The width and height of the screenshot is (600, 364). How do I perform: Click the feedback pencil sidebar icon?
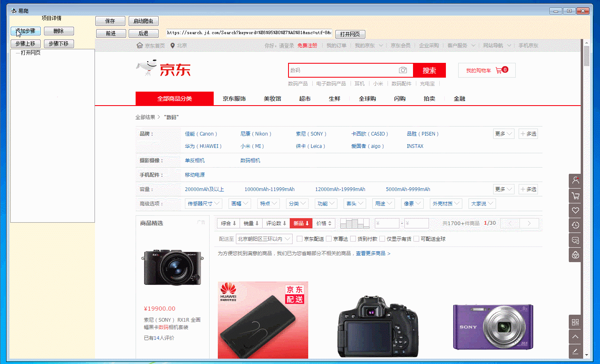(x=575, y=351)
